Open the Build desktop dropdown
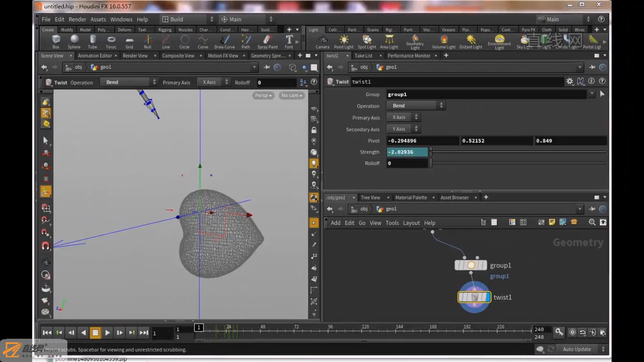Viewport: 644px width, 362px height. (187, 19)
